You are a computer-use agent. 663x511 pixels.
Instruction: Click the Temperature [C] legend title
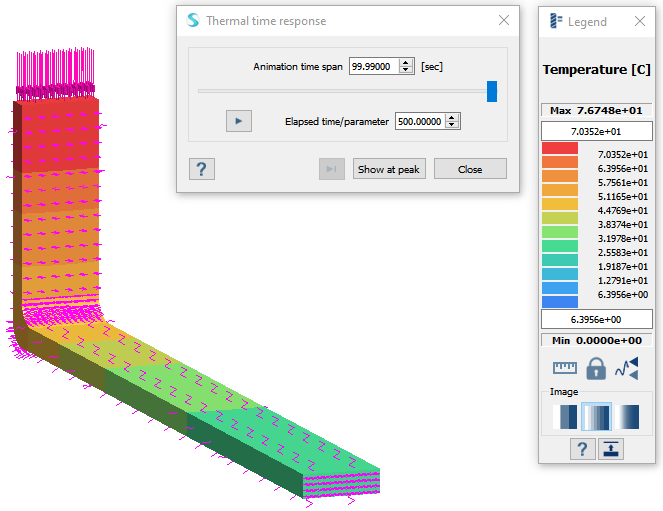point(597,69)
